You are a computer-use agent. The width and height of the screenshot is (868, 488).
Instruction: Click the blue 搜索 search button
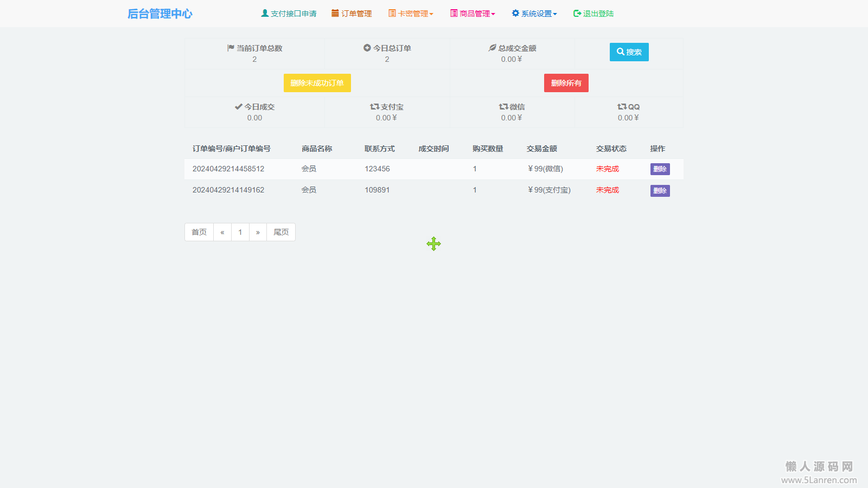(629, 52)
